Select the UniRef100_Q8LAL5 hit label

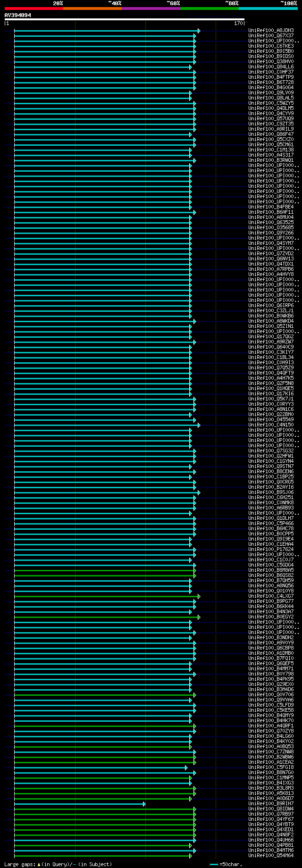pos(271,98)
